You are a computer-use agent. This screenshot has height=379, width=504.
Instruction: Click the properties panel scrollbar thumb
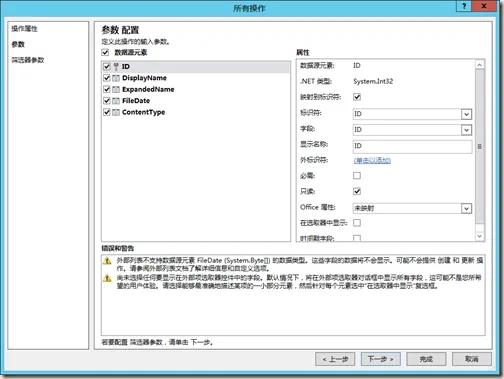[x=480, y=146]
